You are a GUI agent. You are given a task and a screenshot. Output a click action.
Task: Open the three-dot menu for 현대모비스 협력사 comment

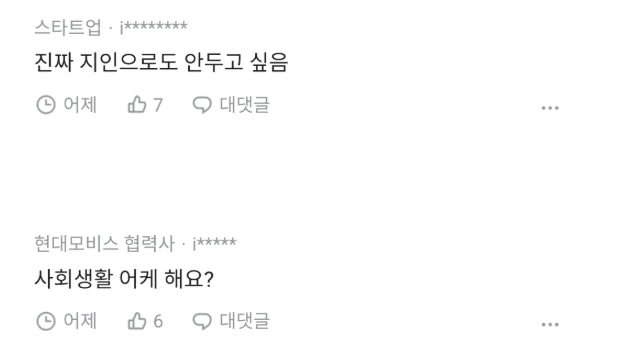point(550,324)
